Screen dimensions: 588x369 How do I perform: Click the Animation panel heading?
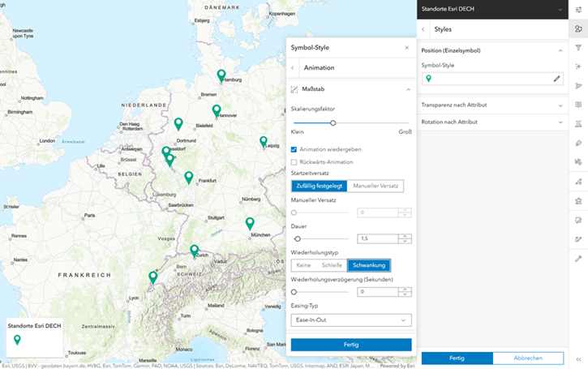point(319,68)
